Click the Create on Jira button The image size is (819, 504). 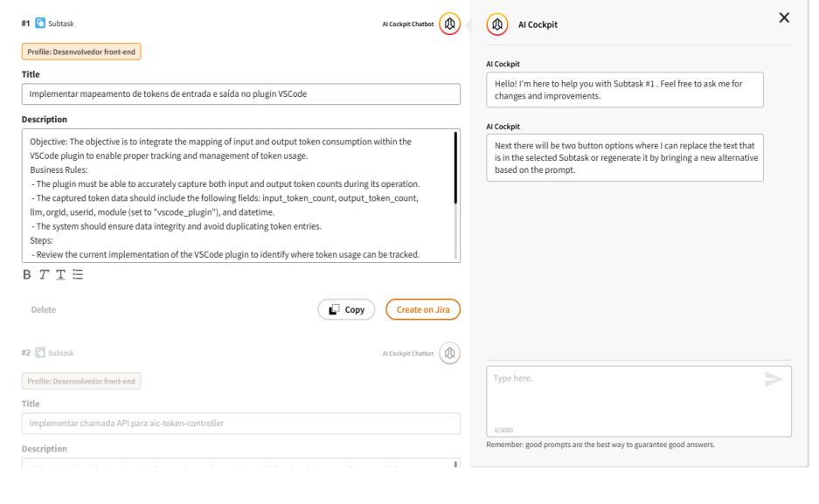tap(422, 309)
